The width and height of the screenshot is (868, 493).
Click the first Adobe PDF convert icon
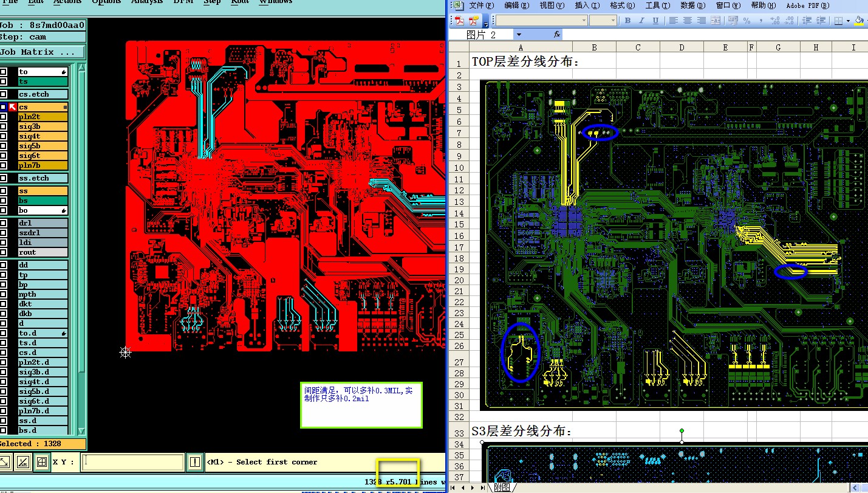[x=459, y=21]
